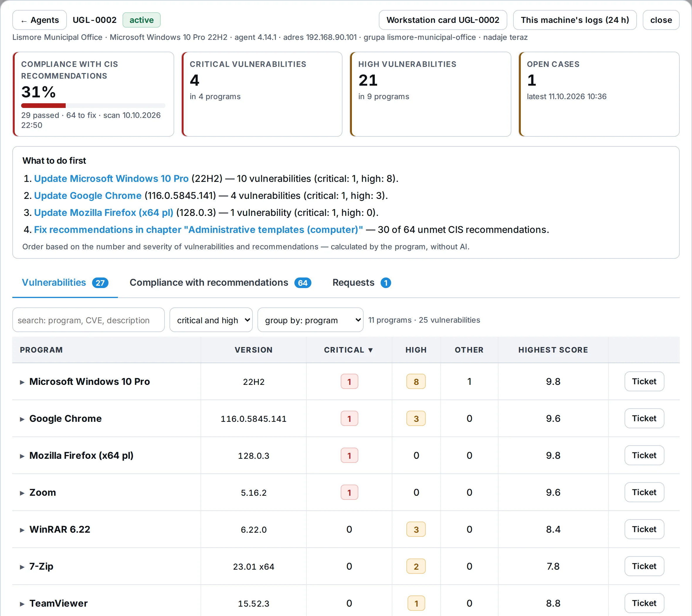Open the Update Microsoft Windows 10 Pro link
Image resolution: width=692 pixels, height=616 pixels.
(111, 178)
